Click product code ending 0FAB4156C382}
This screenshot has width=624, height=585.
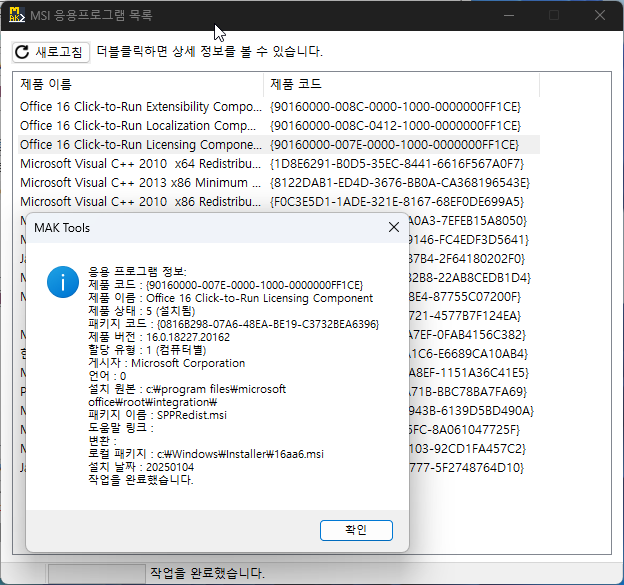pyautogui.click(x=468, y=335)
